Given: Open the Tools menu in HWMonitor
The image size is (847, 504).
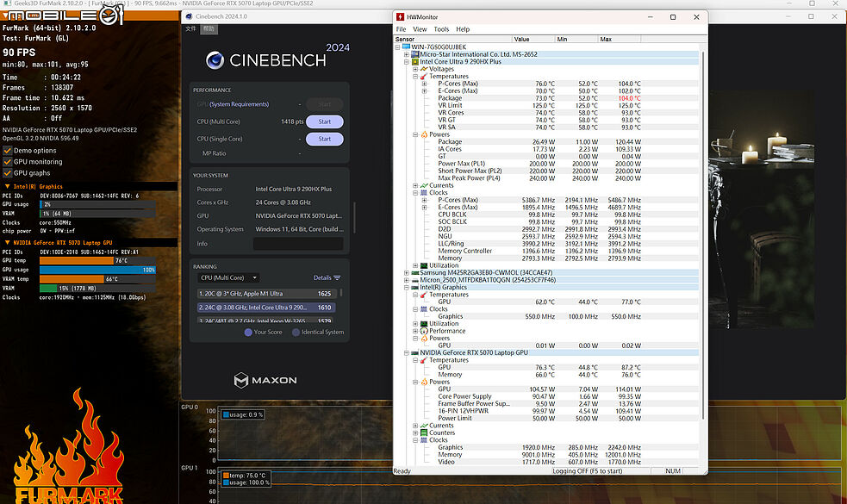Looking at the screenshot, I should pyautogui.click(x=441, y=29).
